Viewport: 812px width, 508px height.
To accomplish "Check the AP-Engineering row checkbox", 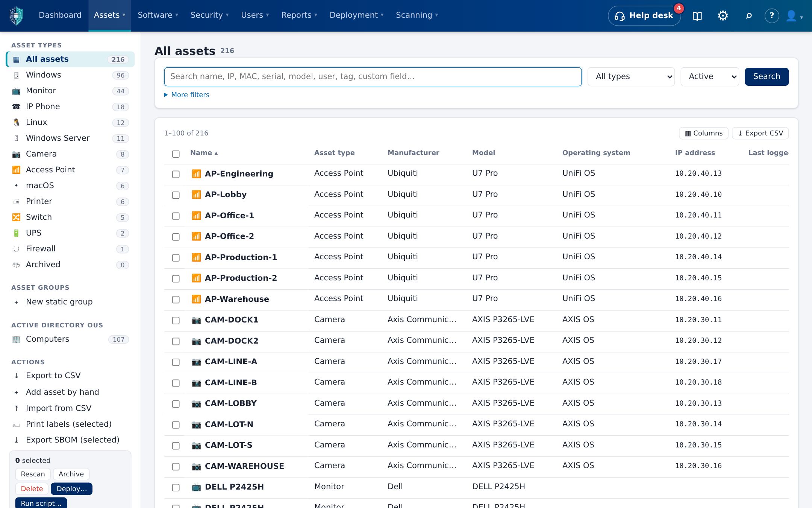I will [x=176, y=174].
